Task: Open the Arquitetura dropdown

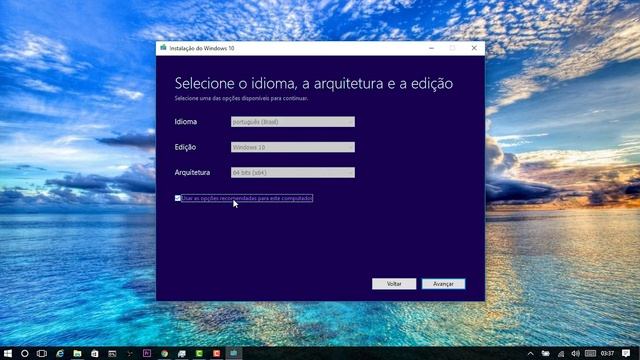Action: [293, 172]
